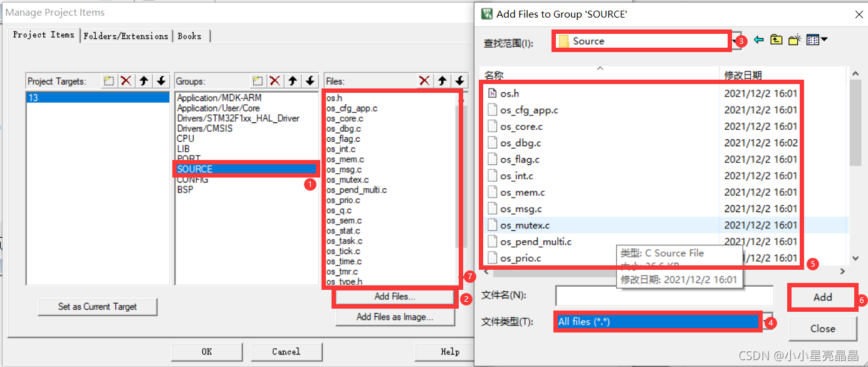Viewport: 868px width, 367px height.
Task: Click the os_cfg_app.c file icon in dialog
Action: (x=492, y=110)
